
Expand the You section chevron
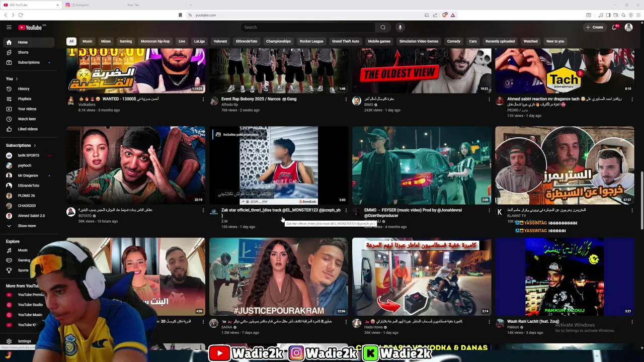[17, 79]
